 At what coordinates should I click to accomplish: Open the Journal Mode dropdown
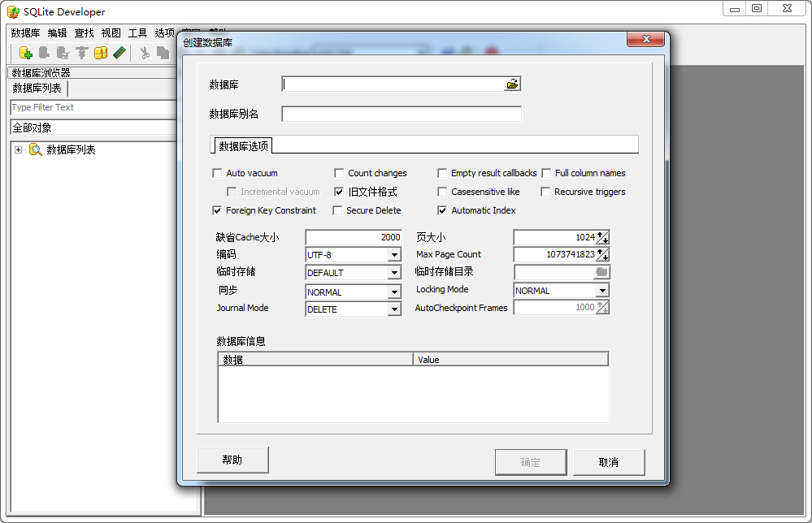(396, 308)
